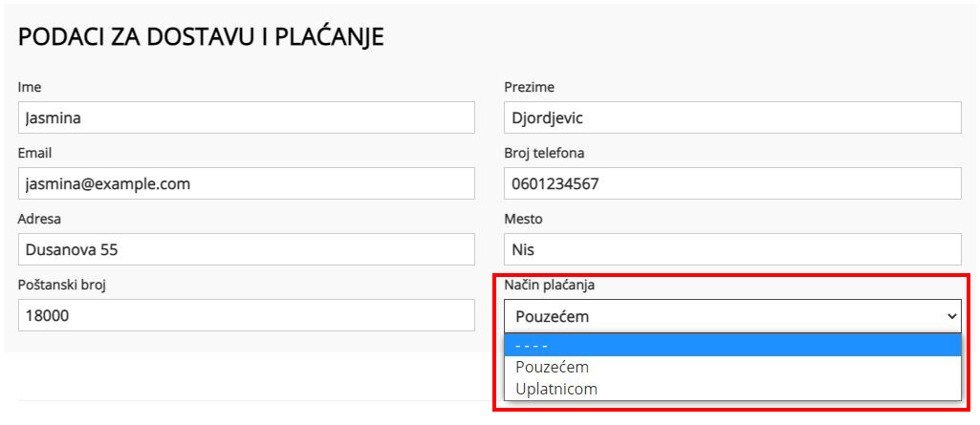Click the Mesto label text
The image size is (980, 425).
pos(523,219)
